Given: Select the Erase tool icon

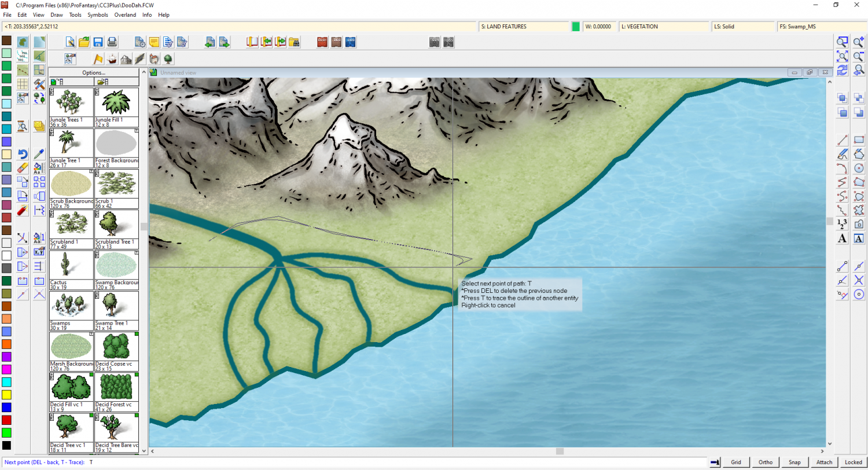Looking at the screenshot, I should pos(23,168).
